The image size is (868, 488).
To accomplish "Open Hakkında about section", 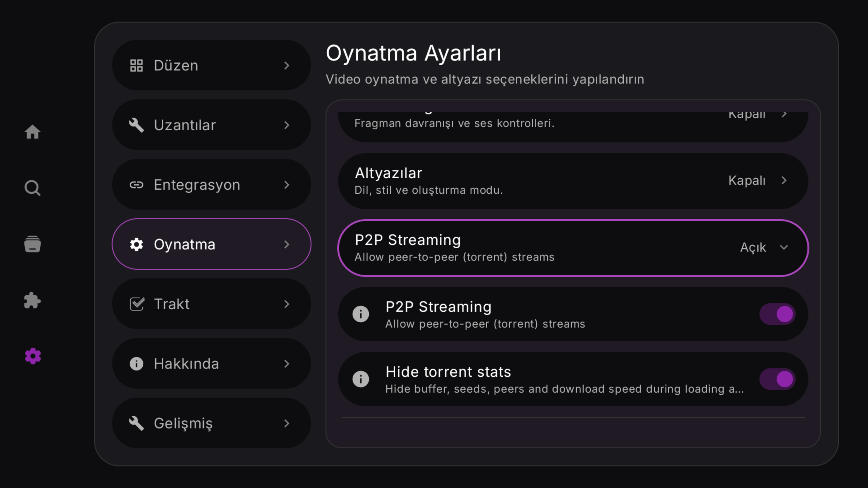I will coord(211,364).
